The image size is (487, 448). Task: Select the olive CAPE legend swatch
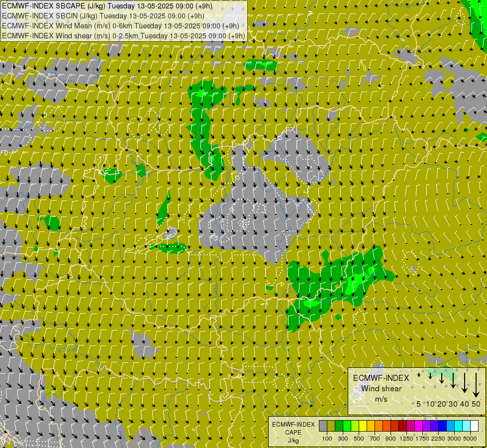pyautogui.click(x=331, y=426)
